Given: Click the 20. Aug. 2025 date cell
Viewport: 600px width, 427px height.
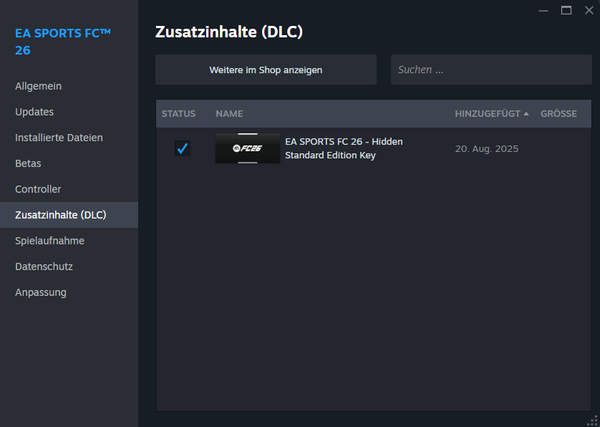Looking at the screenshot, I should point(486,149).
